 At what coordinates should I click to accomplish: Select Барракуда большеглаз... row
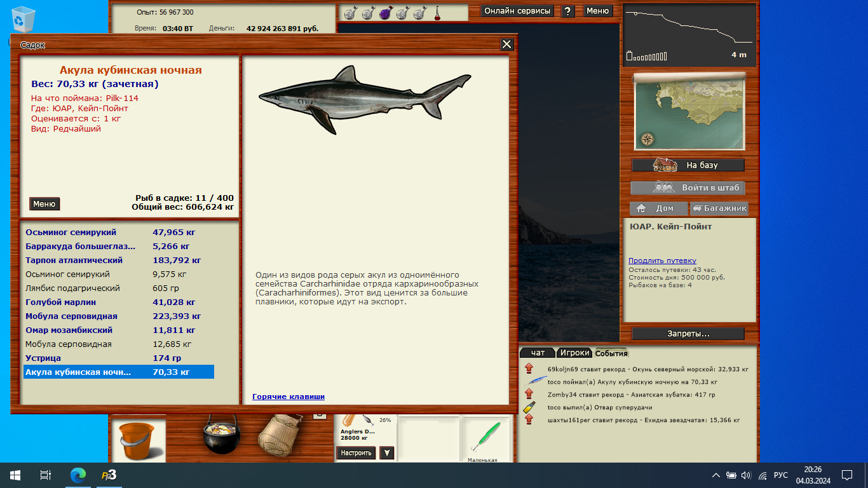coord(119,247)
